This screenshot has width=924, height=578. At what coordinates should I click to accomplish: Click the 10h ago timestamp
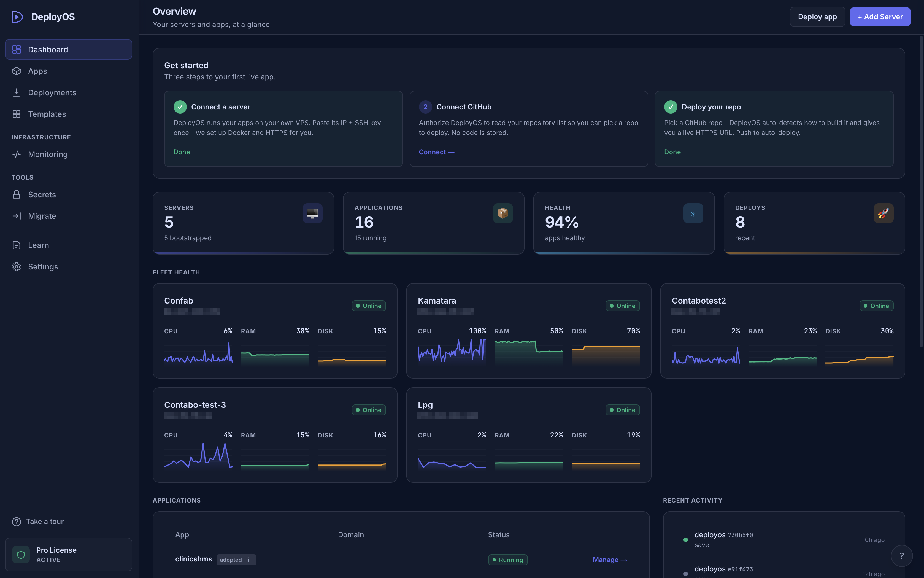tap(873, 540)
